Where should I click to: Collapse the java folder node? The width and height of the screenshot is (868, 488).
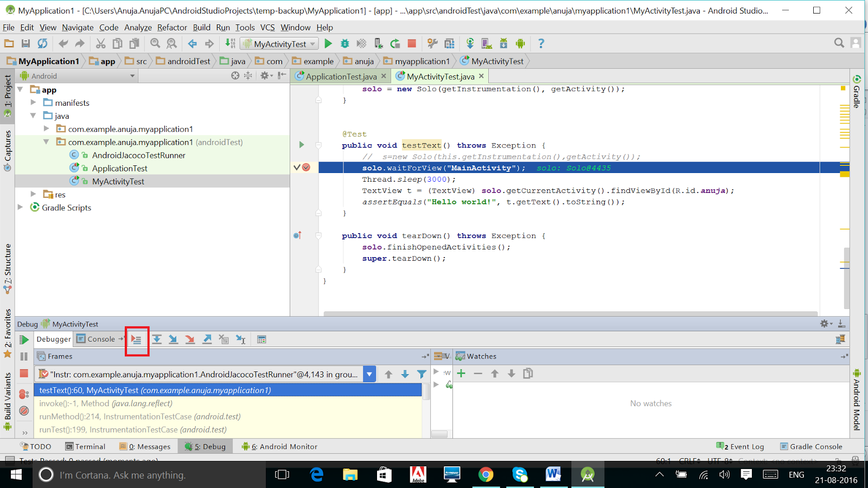tap(34, 115)
